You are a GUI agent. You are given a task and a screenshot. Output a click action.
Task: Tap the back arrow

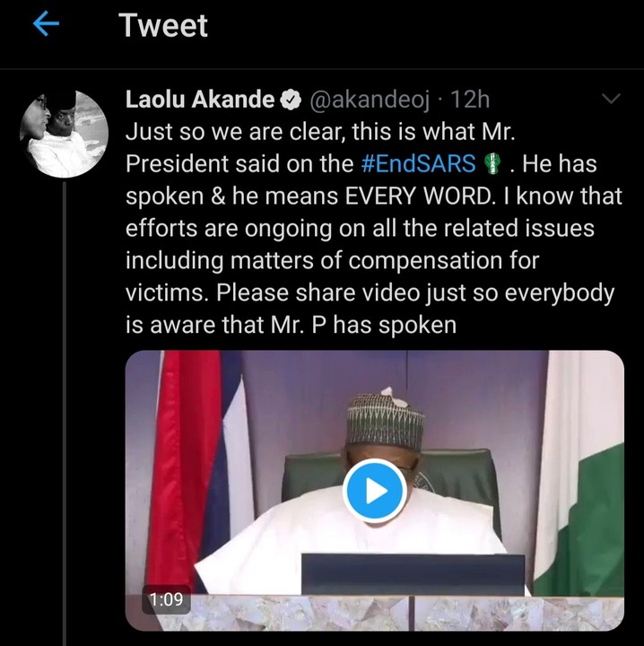pos(45,26)
